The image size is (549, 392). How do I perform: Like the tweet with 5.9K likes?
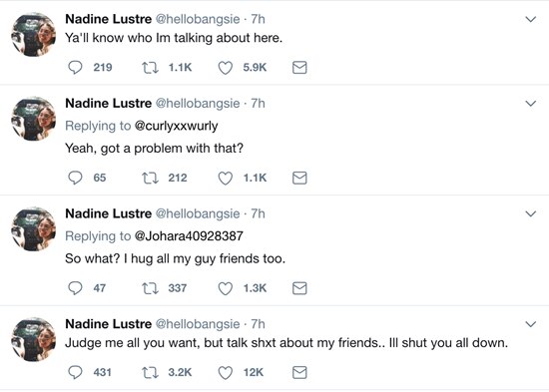226,68
